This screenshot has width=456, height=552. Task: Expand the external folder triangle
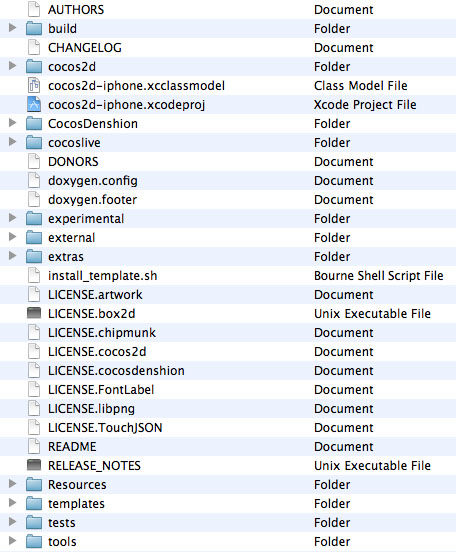point(12,237)
